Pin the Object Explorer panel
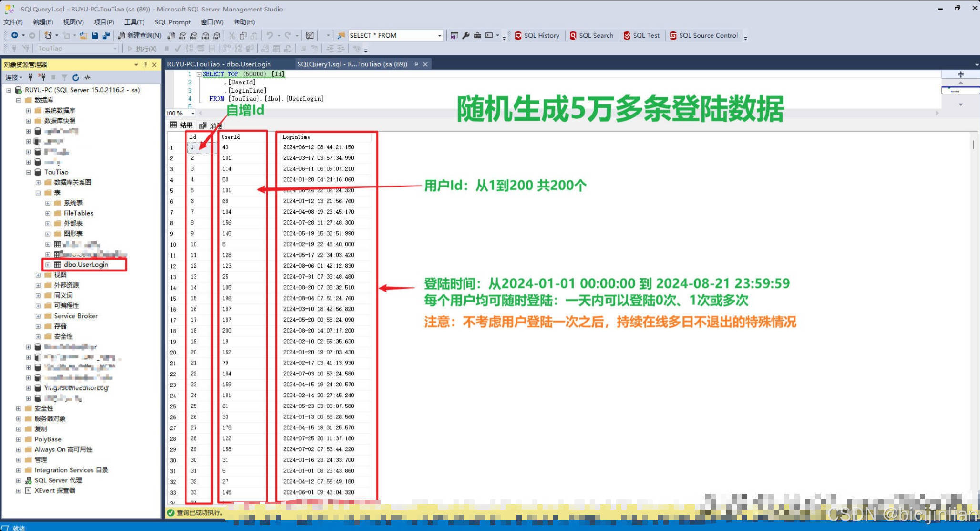 tap(145, 64)
